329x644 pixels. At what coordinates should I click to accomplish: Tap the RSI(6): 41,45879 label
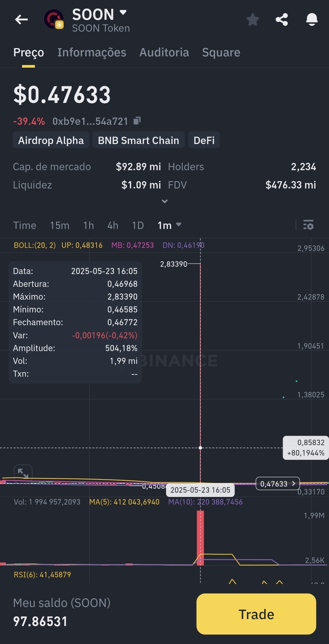click(42, 575)
